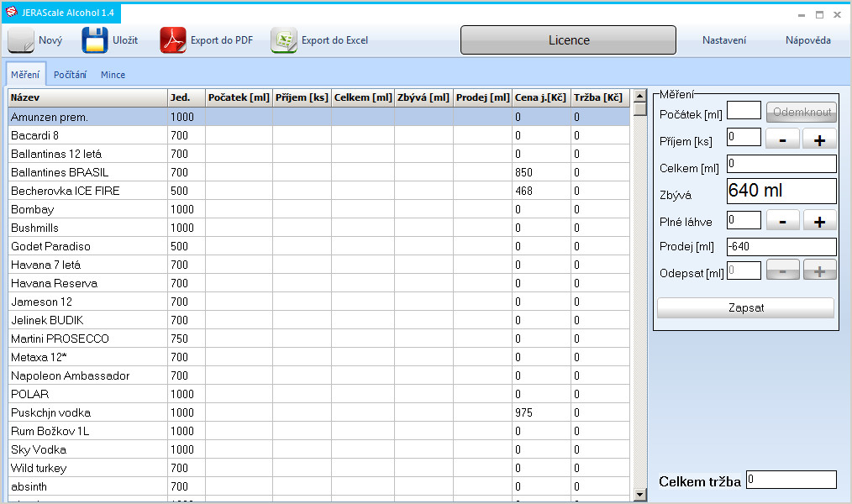Focus the Počátek [ml] input field

tap(744, 110)
